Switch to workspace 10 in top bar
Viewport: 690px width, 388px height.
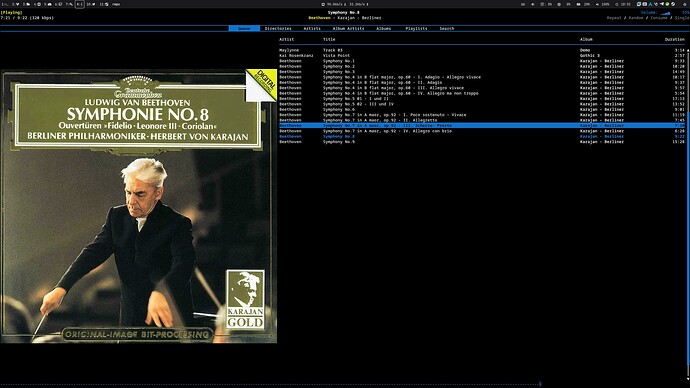click(x=91, y=4)
